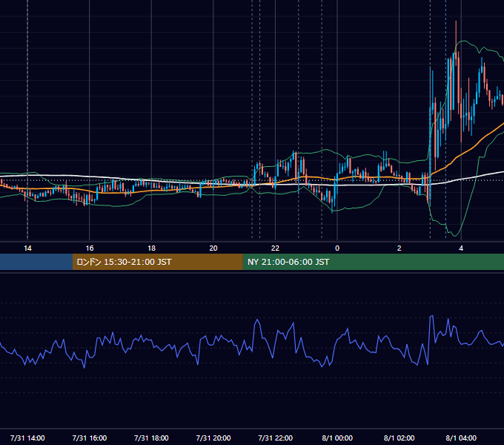Click the 7/31 16:00 date label
Screen dimensions: 504x445
coord(90,438)
